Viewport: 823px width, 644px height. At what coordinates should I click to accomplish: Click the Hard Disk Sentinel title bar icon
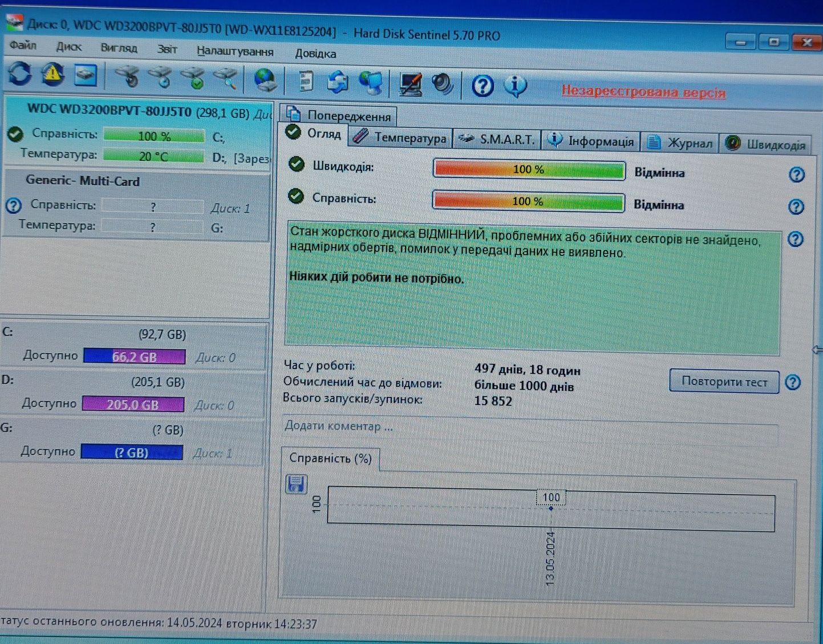pyautogui.click(x=14, y=23)
